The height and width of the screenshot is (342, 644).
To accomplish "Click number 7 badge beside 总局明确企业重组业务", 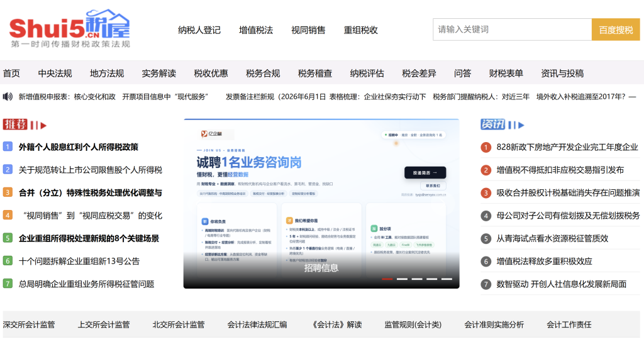I will pyautogui.click(x=8, y=284).
